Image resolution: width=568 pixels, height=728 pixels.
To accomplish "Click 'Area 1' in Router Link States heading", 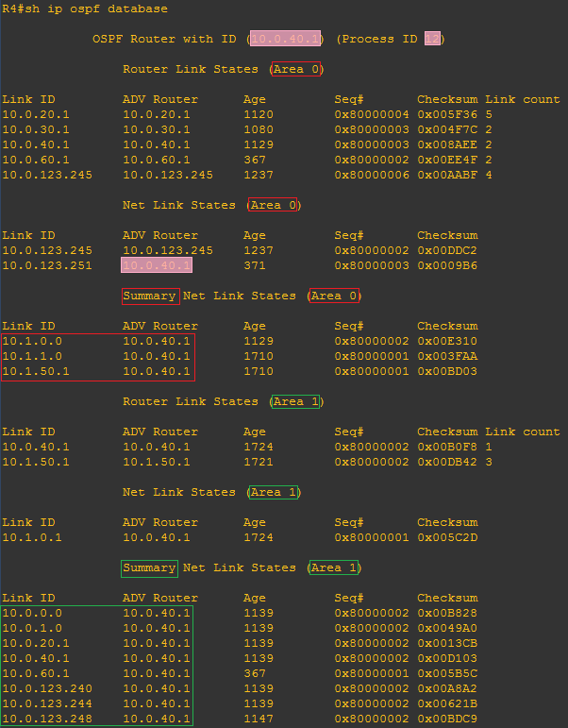I will pos(295,401).
